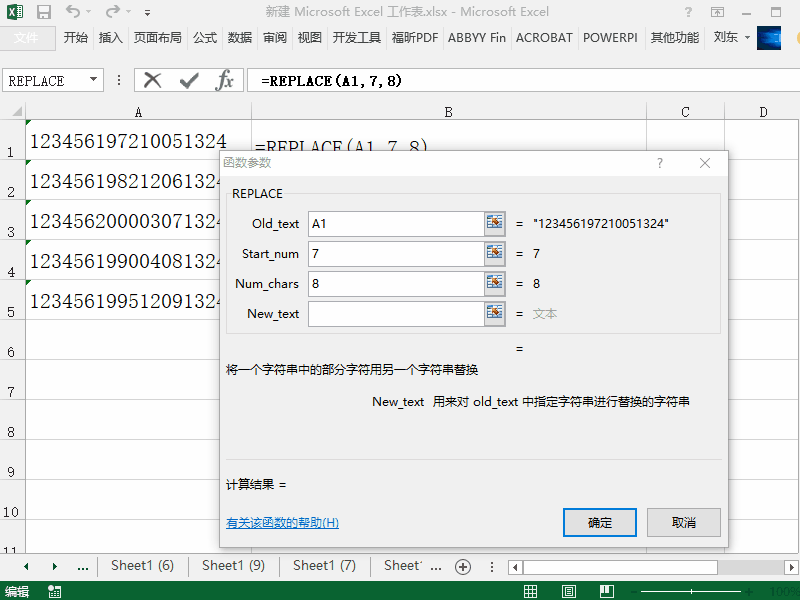This screenshot has height=600, width=800.
Task: Expand the Name Box dropdown arrow
Action: point(93,80)
